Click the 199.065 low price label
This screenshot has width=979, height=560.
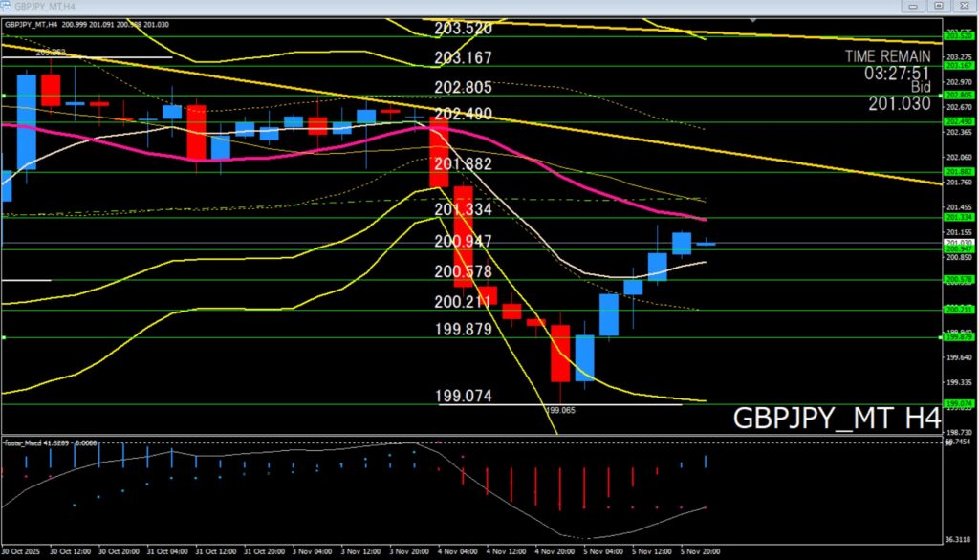tap(560, 410)
